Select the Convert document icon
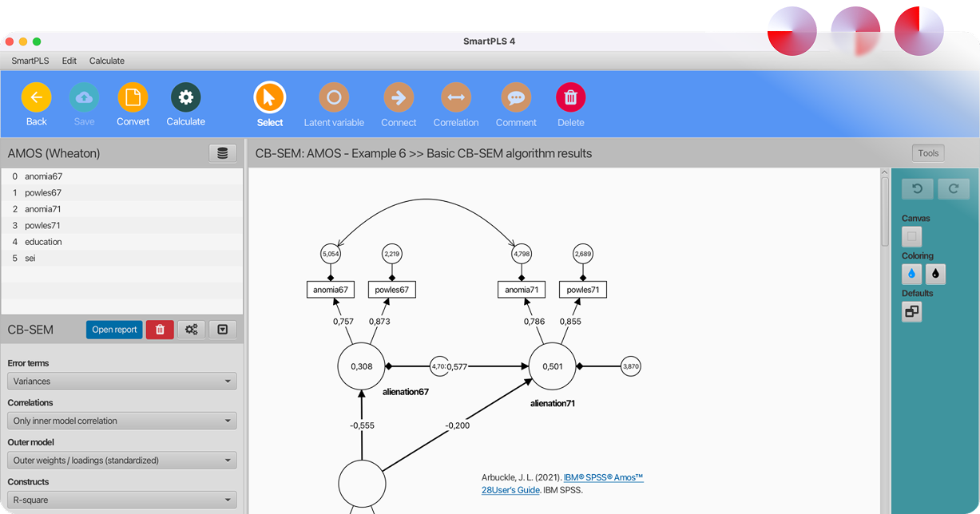 tap(133, 97)
